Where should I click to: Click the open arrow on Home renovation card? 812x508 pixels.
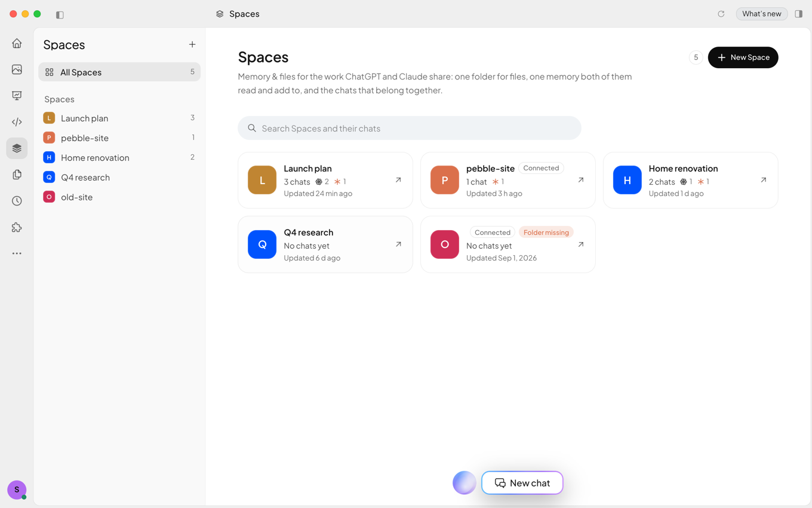764,180
